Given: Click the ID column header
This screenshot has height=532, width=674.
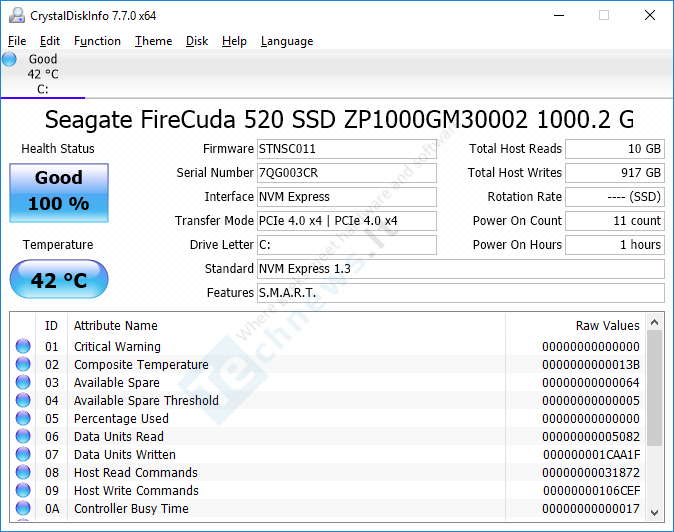Looking at the screenshot, I should click(x=51, y=326).
